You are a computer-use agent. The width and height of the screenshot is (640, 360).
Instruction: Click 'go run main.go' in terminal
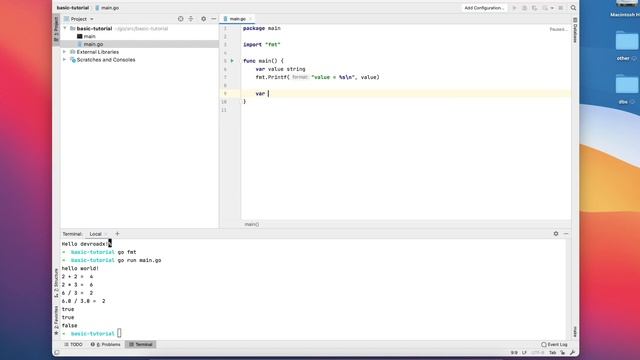pos(140,260)
